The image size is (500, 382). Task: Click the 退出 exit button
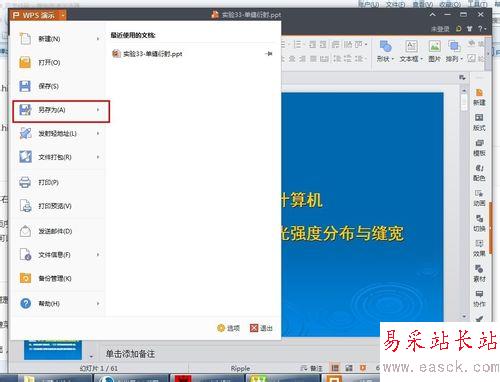[261, 328]
